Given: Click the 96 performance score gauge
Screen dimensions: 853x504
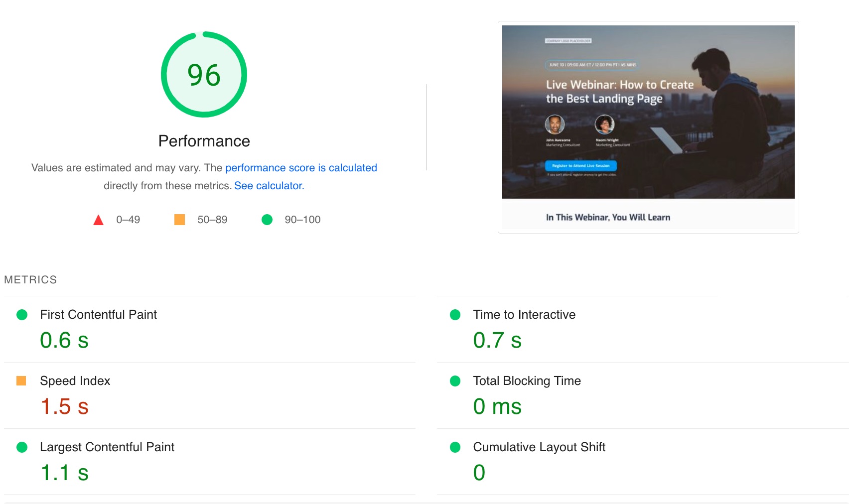Looking at the screenshot, I should point(204,75).
